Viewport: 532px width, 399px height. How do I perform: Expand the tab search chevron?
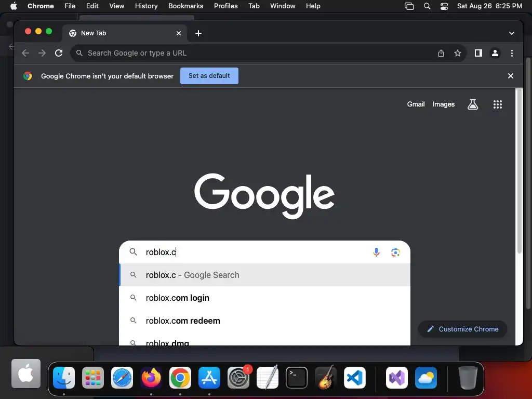pos(511,33)
